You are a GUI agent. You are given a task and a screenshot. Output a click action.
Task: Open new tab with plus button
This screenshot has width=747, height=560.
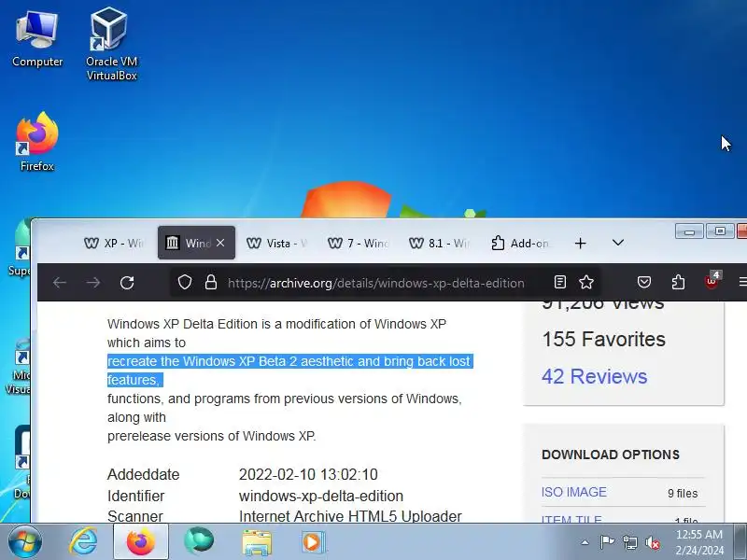click(580, 244)
